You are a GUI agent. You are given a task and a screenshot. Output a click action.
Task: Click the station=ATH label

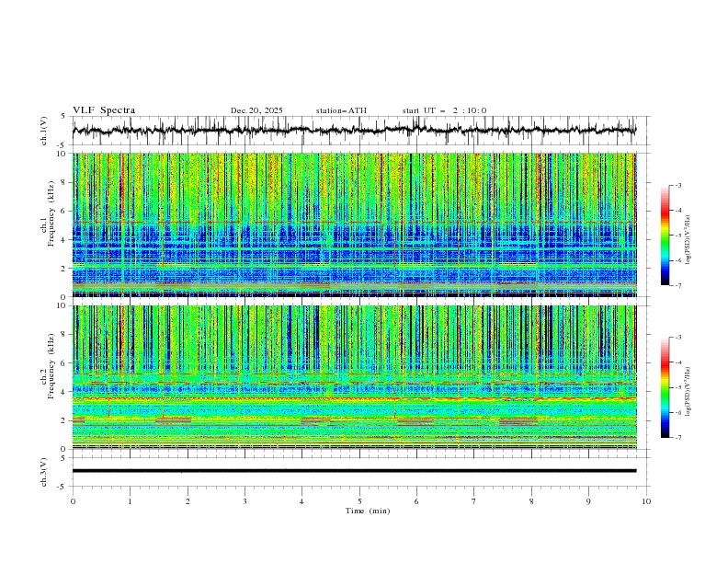(341, 110)
